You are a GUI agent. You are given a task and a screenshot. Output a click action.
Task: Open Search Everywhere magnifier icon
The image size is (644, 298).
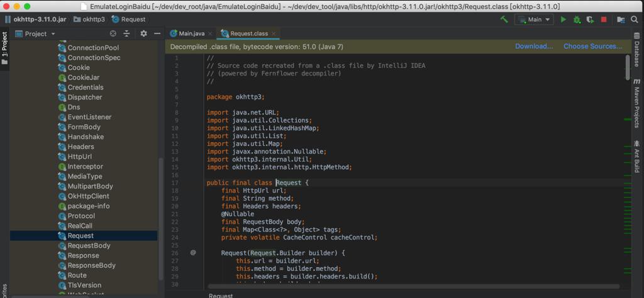tap(634, 19)
